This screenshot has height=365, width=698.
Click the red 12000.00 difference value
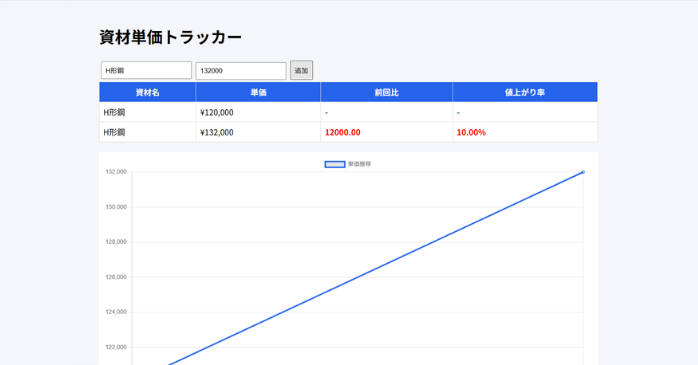coord(343,132)
